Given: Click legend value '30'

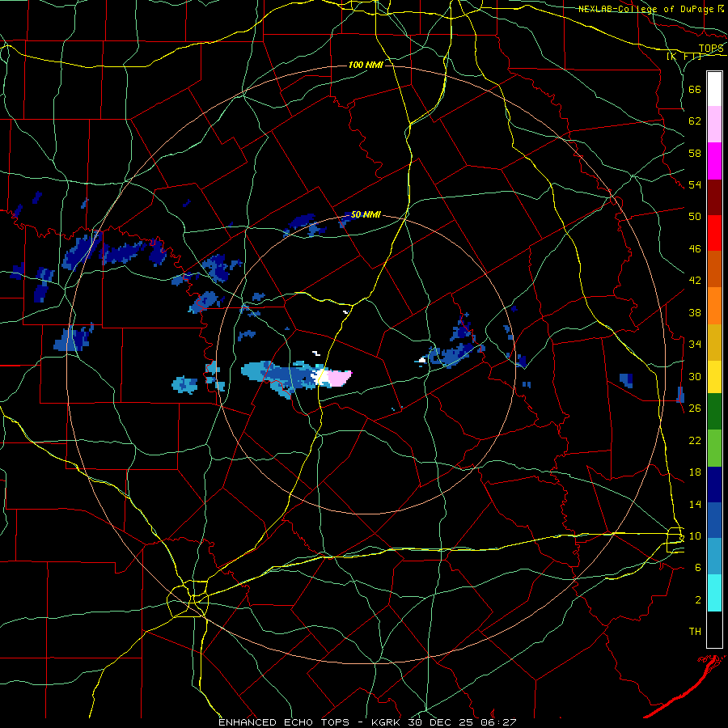Looking at the screenshot, I should tap(695, 376).
